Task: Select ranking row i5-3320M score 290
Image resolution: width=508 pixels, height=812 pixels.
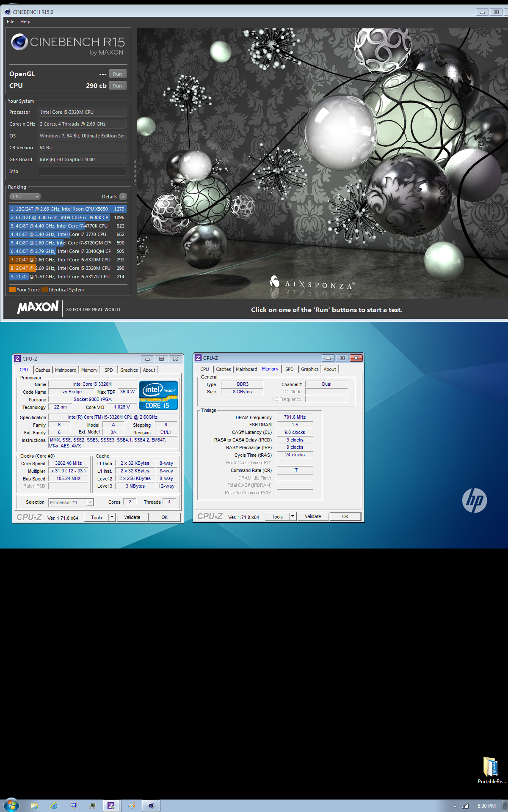Action: (x=68, y=268)
